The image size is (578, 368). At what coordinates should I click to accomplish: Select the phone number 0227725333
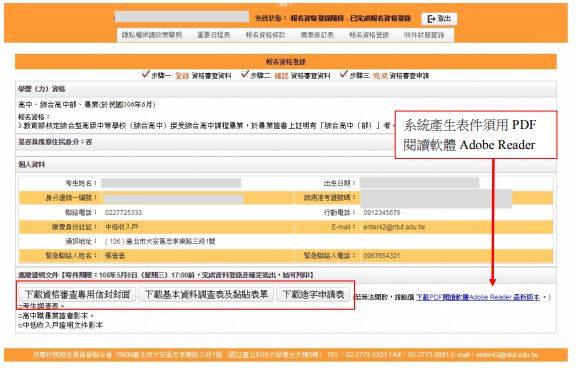click(x=123, y=212)
